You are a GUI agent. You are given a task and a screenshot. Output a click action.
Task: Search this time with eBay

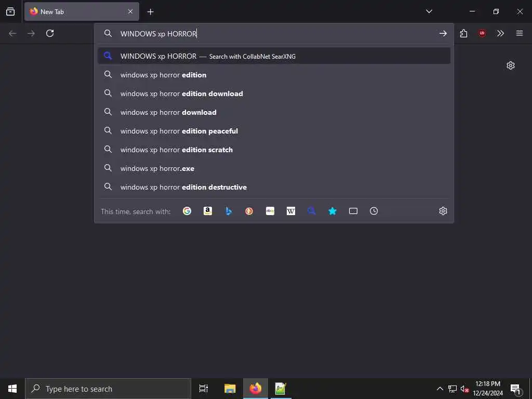(270, 211)
